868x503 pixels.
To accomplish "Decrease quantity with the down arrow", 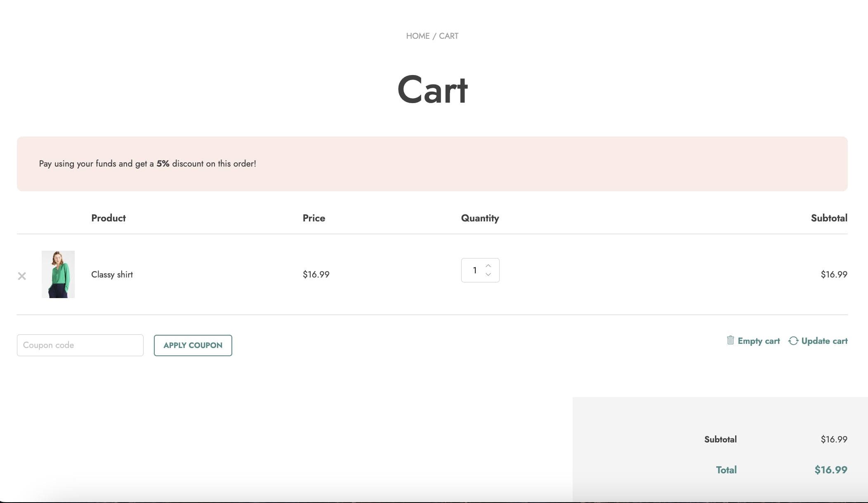I will [x=488, y=275].
